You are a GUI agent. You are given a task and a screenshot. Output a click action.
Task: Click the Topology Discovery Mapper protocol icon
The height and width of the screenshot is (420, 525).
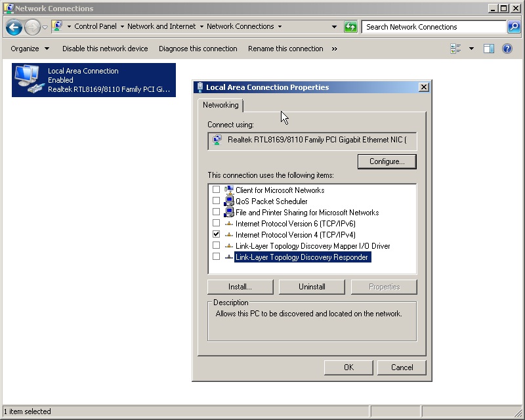(229, 246)
